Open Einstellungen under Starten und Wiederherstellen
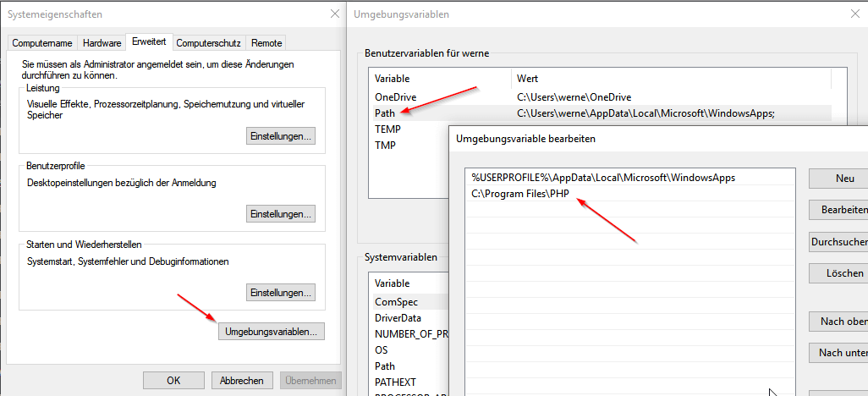 281,293
